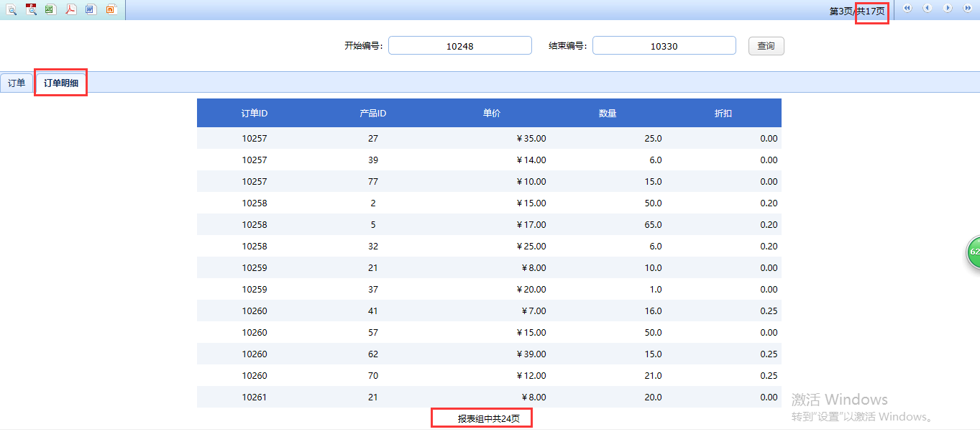Click the 报表组中共24页 footer text
This screenshot has height=432, width=980.
[x=481, y=418]
